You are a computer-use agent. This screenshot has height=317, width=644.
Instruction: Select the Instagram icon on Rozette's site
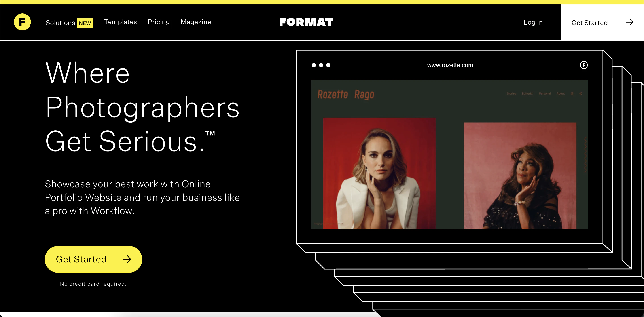tap(572, 93)
